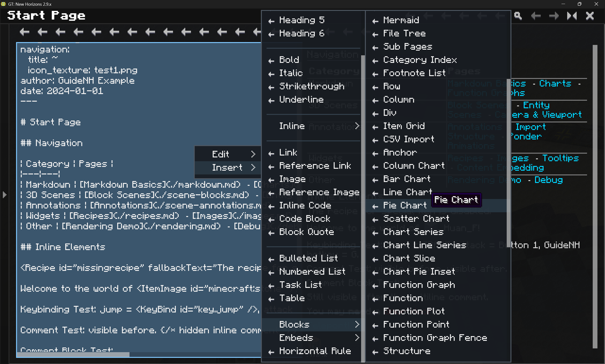This screenshot has height=364, width=605.
Task: Expand the Insert submenu in the context menu
Action: click(x=228, y=167)
